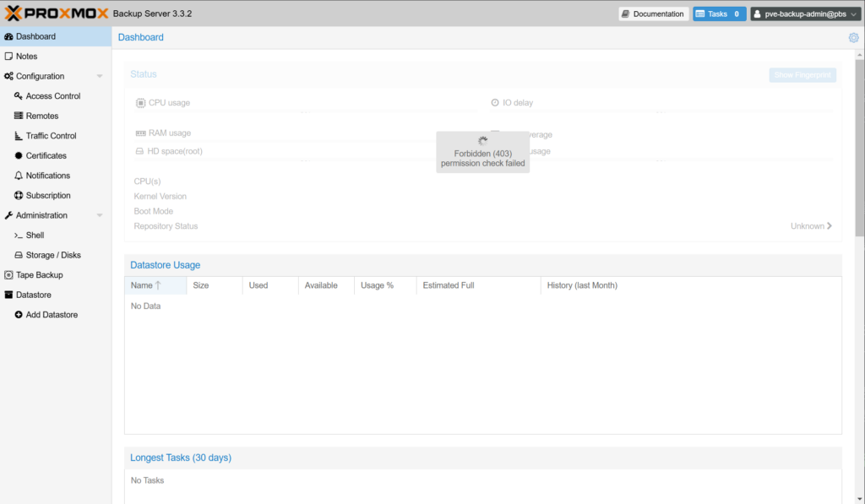
Task: Open the Documentation button
Action: 652,14
